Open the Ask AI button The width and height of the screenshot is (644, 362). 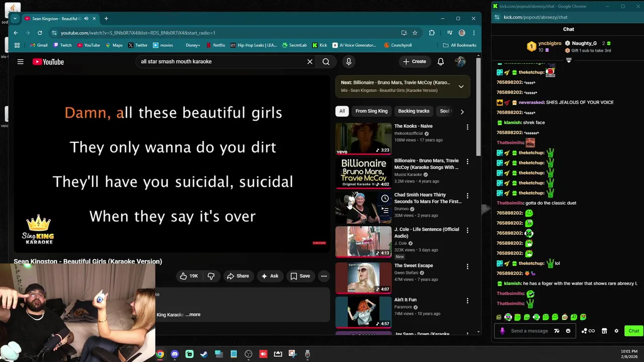(x=270, y=276)
